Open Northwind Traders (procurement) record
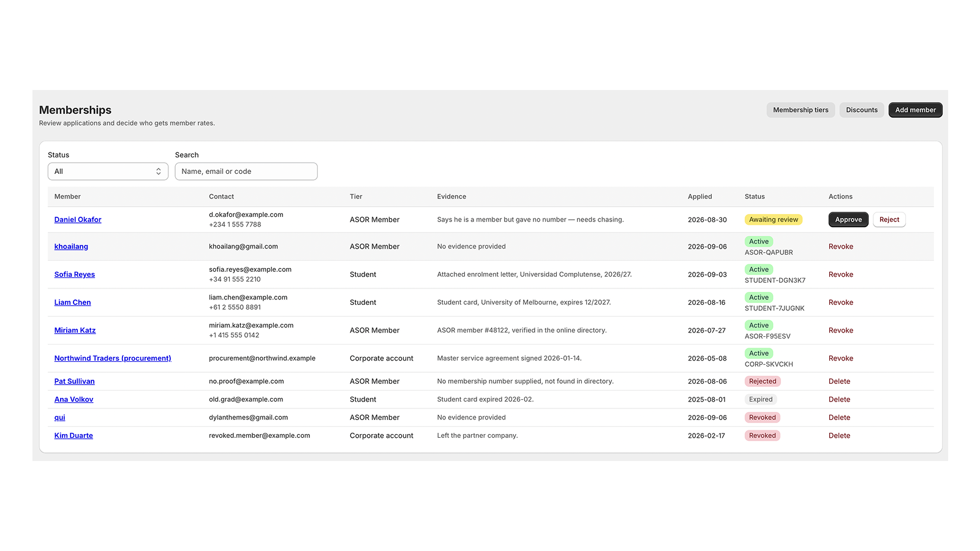The width and height of the screenshot is (980, 551). coord(113,359)
